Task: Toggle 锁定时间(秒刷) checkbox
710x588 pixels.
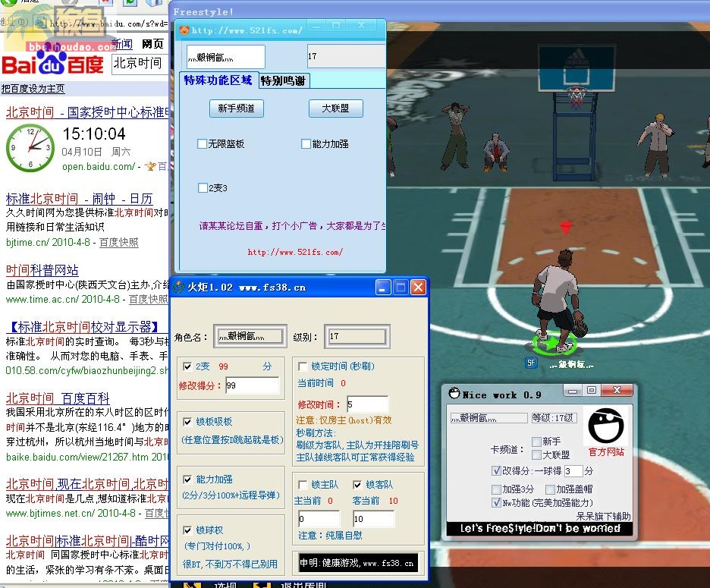Action: tap(303, 366)
